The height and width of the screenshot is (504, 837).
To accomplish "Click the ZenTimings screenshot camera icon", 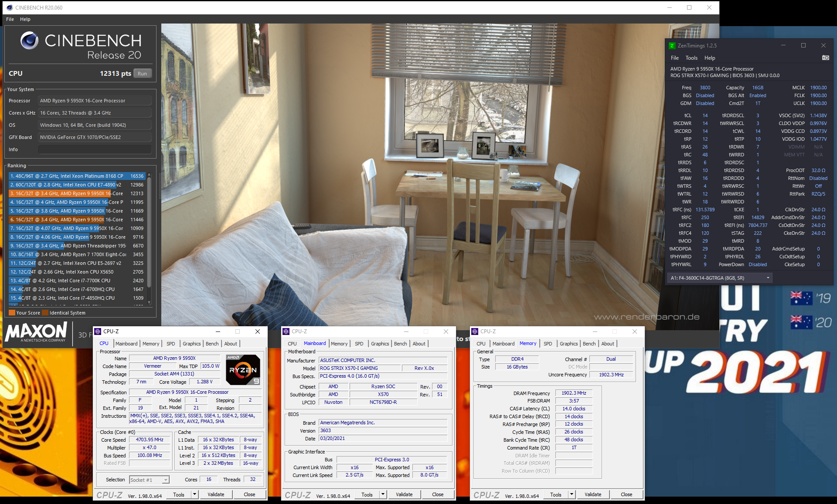I will click(825, 58).
